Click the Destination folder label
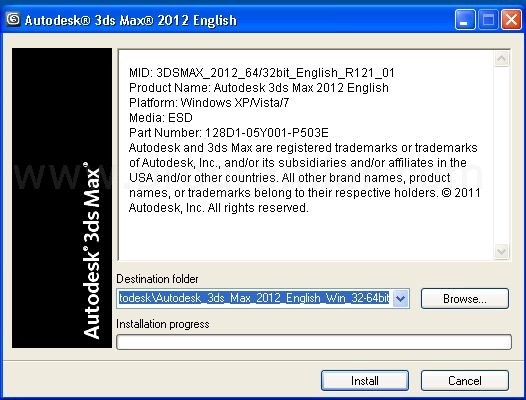Image resolution: width=526 pixels, height=400 pixels. [x=157, y=279]
